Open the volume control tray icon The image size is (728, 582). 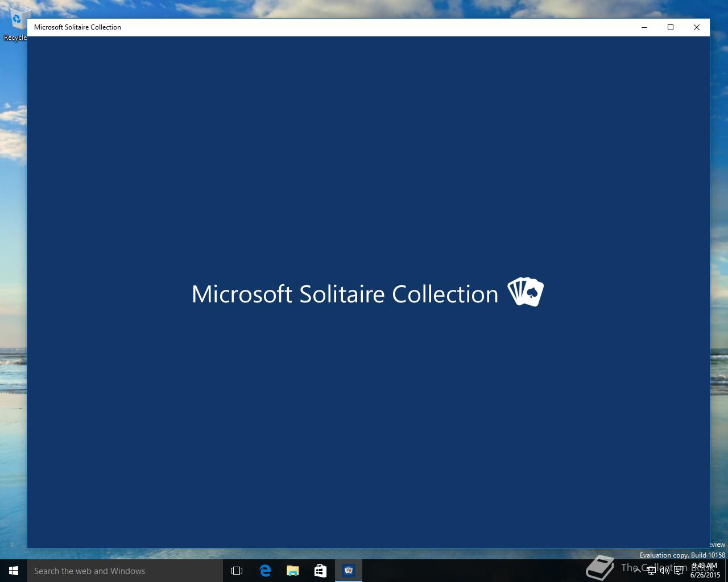(x=665, y=571)
